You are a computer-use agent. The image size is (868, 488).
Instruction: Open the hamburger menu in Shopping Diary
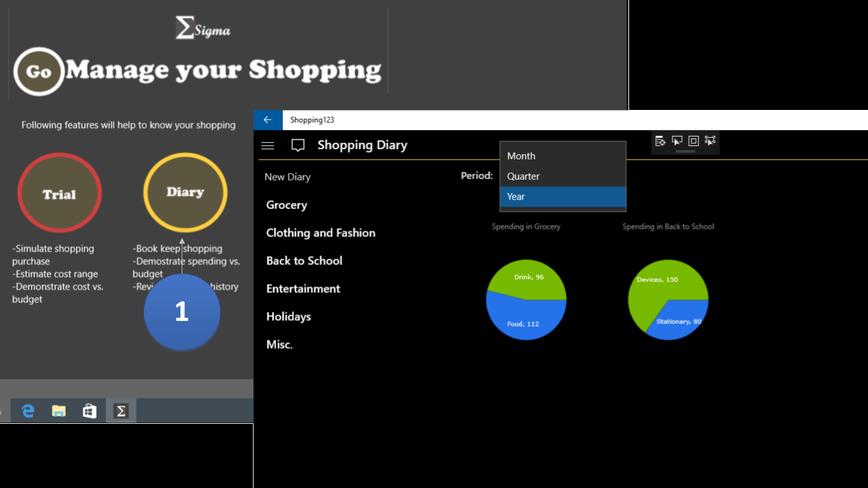click(268, 146)
